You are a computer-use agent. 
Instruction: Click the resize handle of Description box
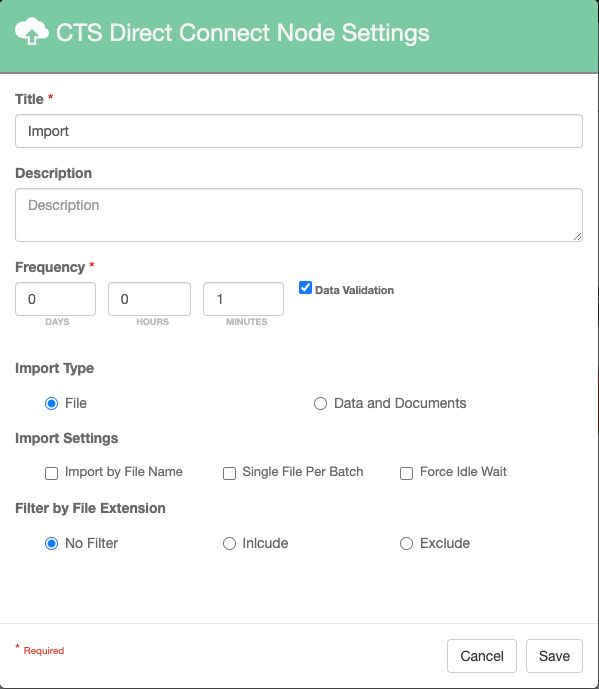tap(577, 236)
